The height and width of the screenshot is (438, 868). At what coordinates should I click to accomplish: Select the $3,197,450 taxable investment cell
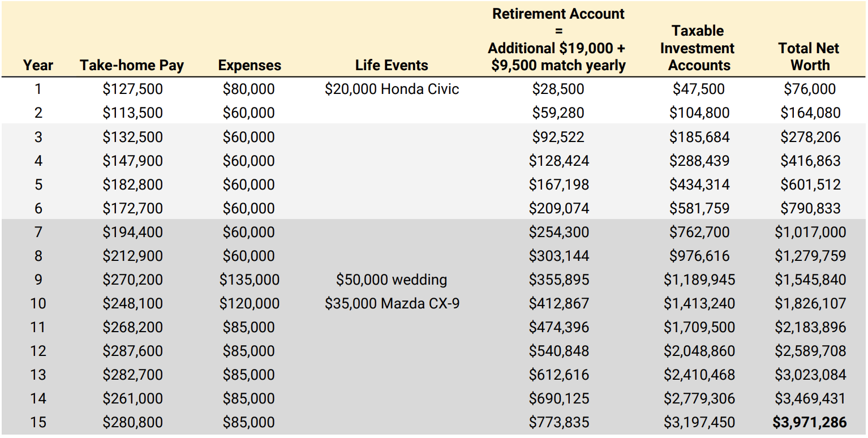click(699, 422)
